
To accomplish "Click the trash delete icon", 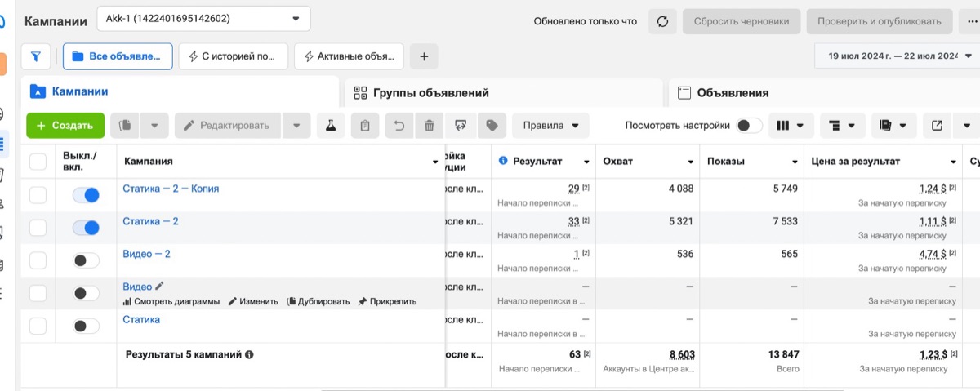I will pos(429,126).
